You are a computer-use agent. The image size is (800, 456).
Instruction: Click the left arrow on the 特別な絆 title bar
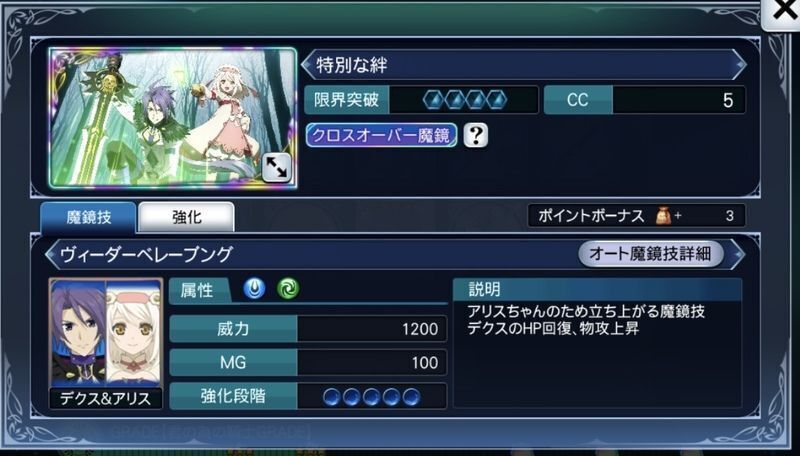click(307, 65)
